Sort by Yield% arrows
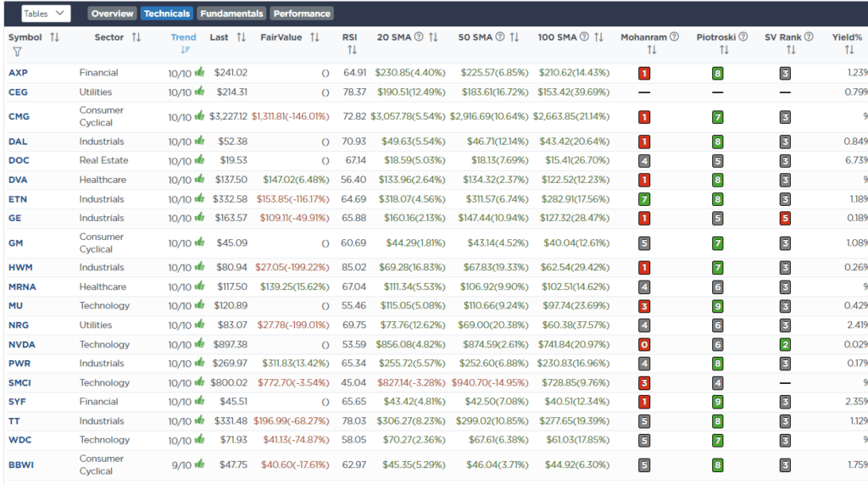The height and width of the screenshot is (484, 868). (x=849, y=50)
